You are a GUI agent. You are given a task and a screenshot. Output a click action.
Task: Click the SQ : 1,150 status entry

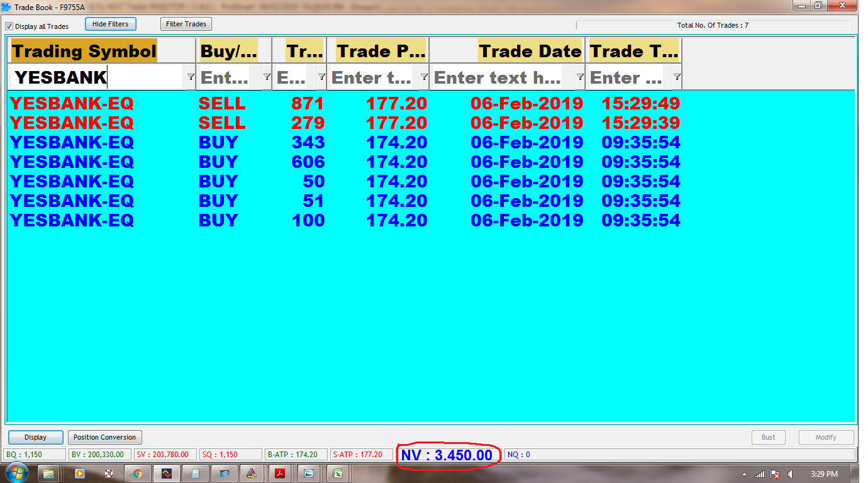pos(231,455)
